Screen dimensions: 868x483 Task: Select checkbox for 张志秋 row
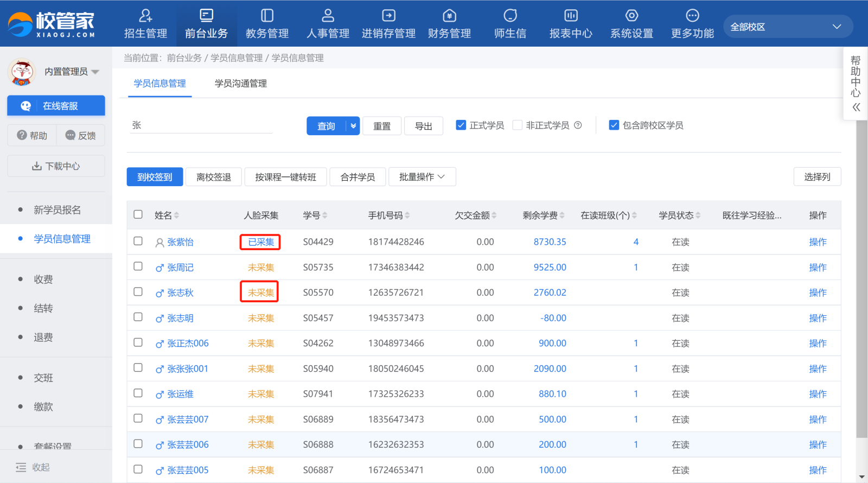(138, 292)
